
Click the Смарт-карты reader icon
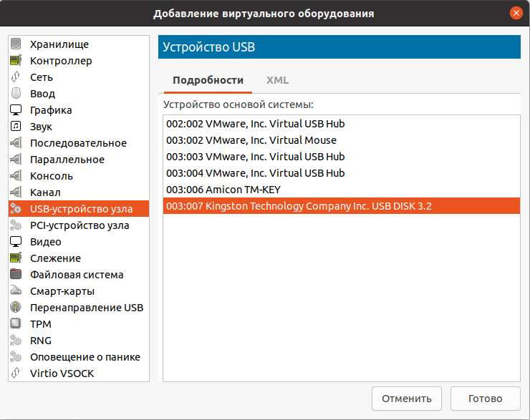click(x=16, y=290)
